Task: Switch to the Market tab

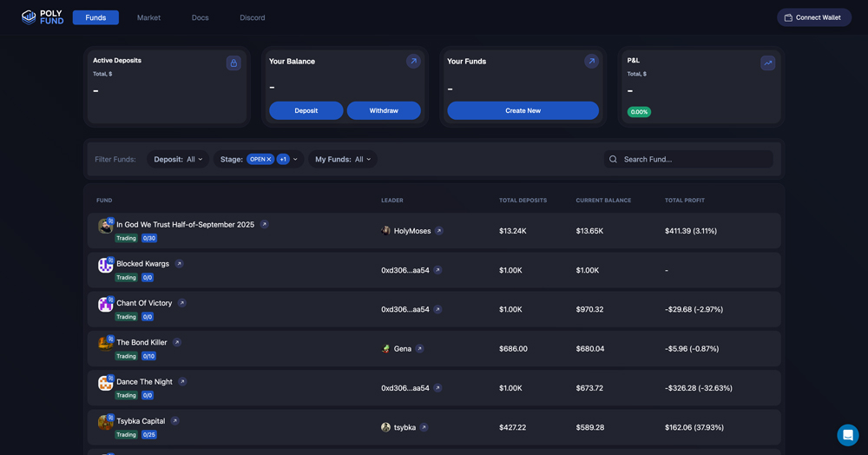Action: 148,17
